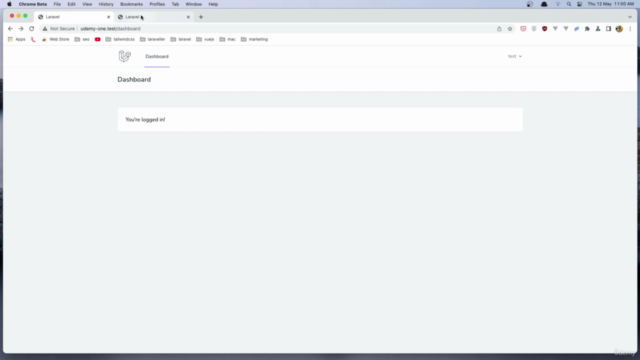Open the laravel bookmarks folder
Viewport: 640px width, 360px height.
(x=180, y=39)
